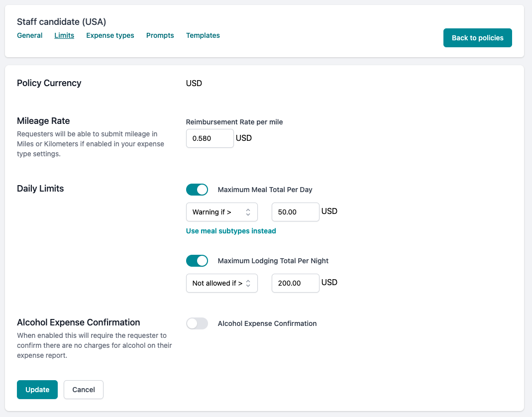Disable the Maximum Meal Total Per Day toggle

(x=197, y=190)
